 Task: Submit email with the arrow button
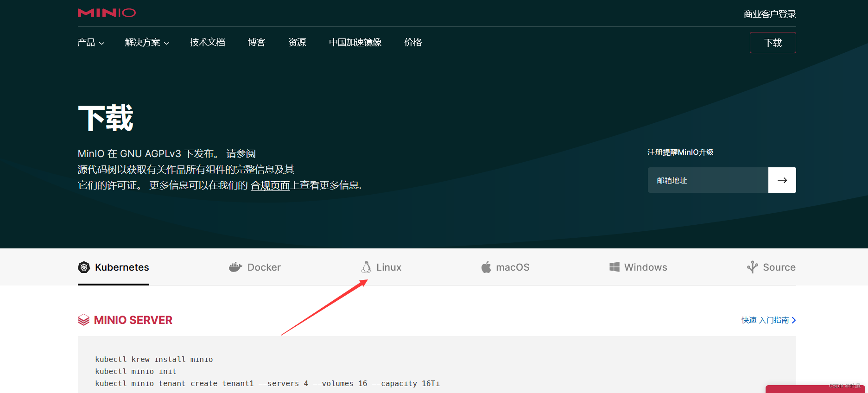pyautogui.click(x=782, y=180)
